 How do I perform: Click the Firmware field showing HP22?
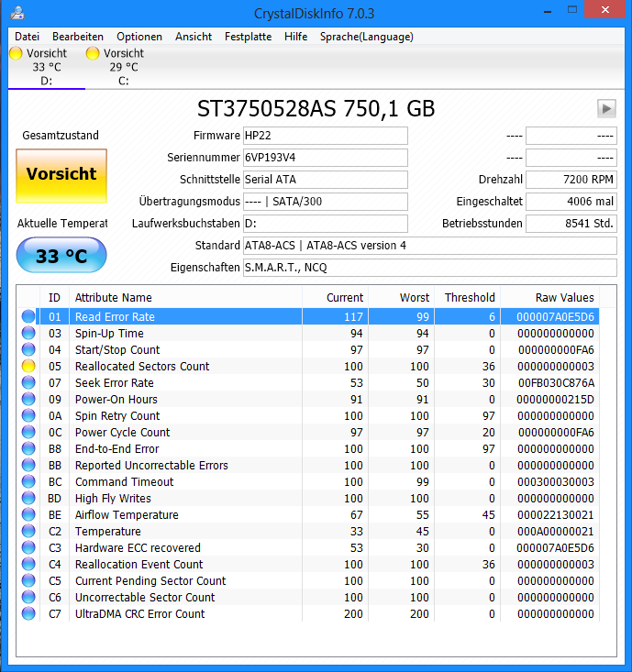(326, 136)
